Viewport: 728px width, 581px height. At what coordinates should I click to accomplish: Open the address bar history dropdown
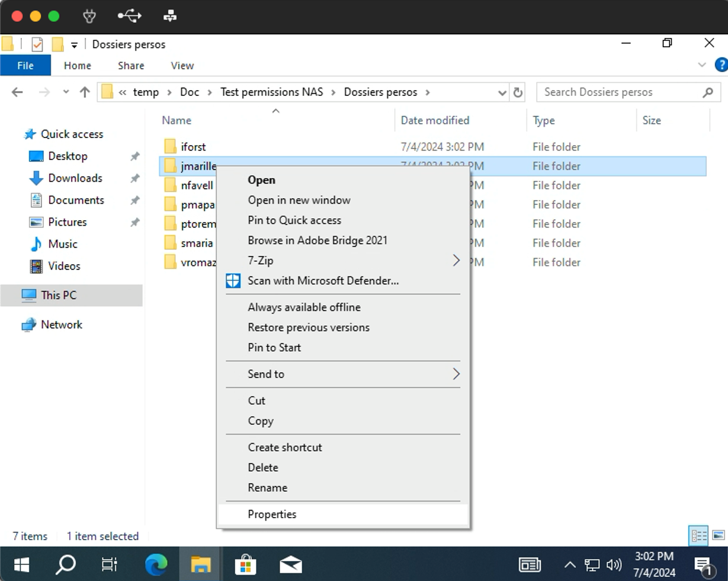coord(502,92)
